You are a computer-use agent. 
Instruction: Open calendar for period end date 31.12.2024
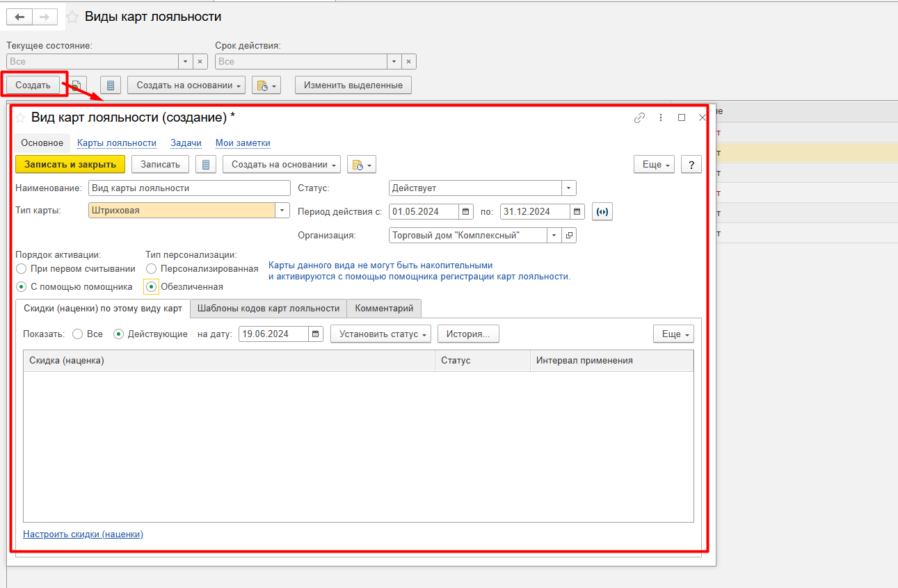(x=577, y=212)
